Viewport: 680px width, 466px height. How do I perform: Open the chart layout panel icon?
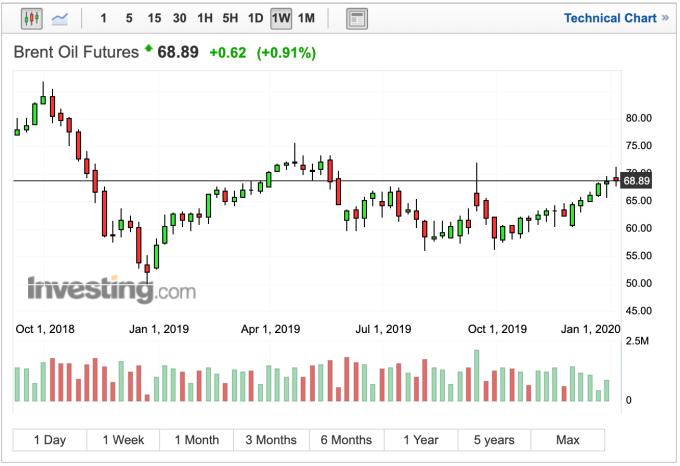point(357,19)
